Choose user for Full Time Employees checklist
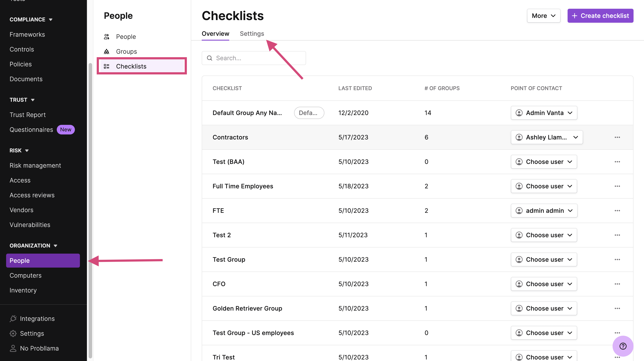Image resolution: width=644 pixels, height=361 pixels. pos(544,186)
